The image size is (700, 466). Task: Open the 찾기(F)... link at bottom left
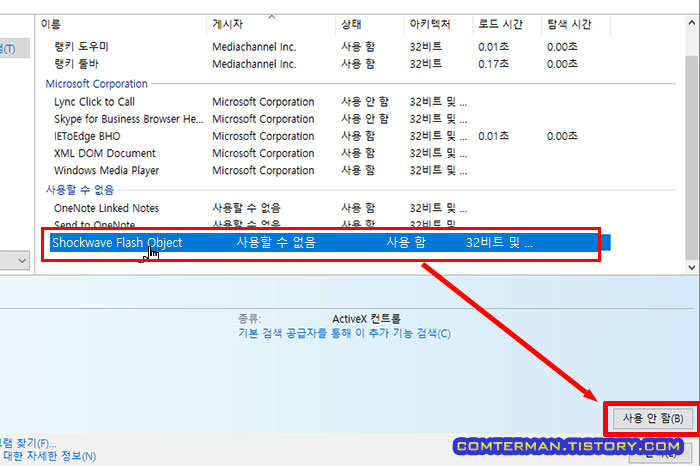click(x=28, y=443)
